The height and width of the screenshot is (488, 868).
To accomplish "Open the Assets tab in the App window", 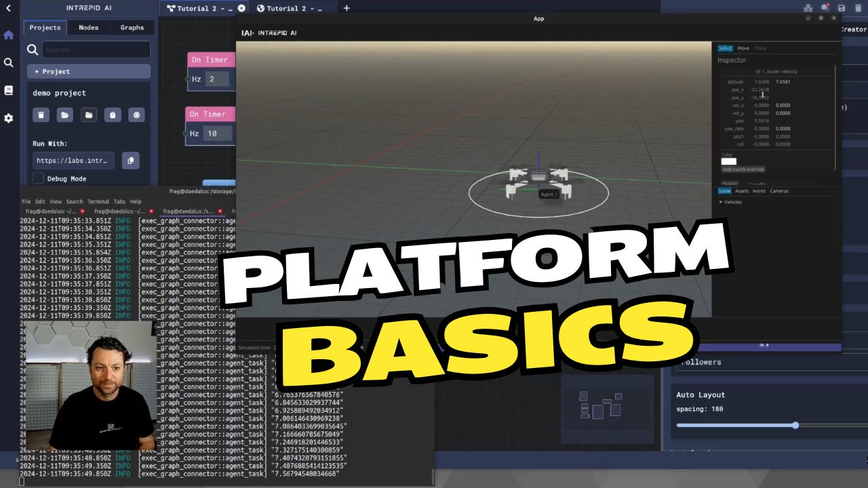I will tap(742, 191).
